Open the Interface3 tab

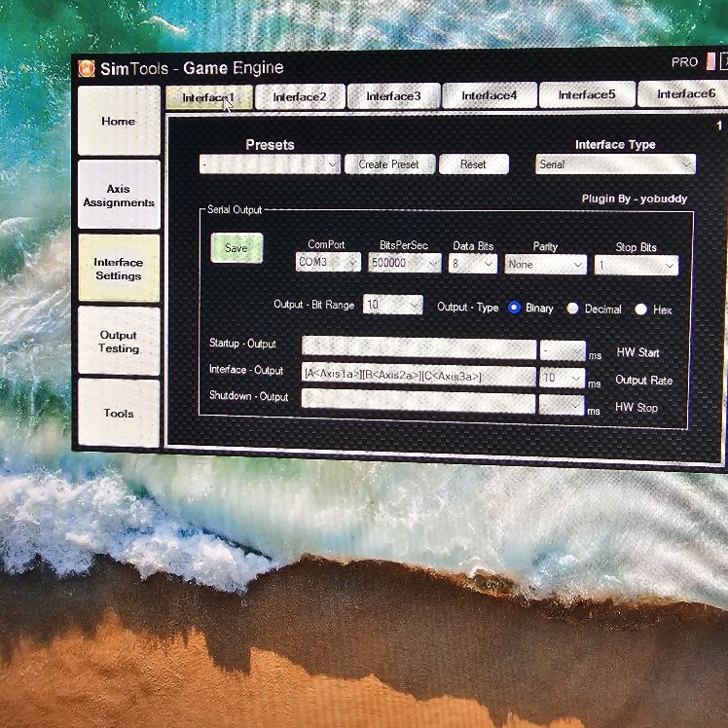(393, 95)
